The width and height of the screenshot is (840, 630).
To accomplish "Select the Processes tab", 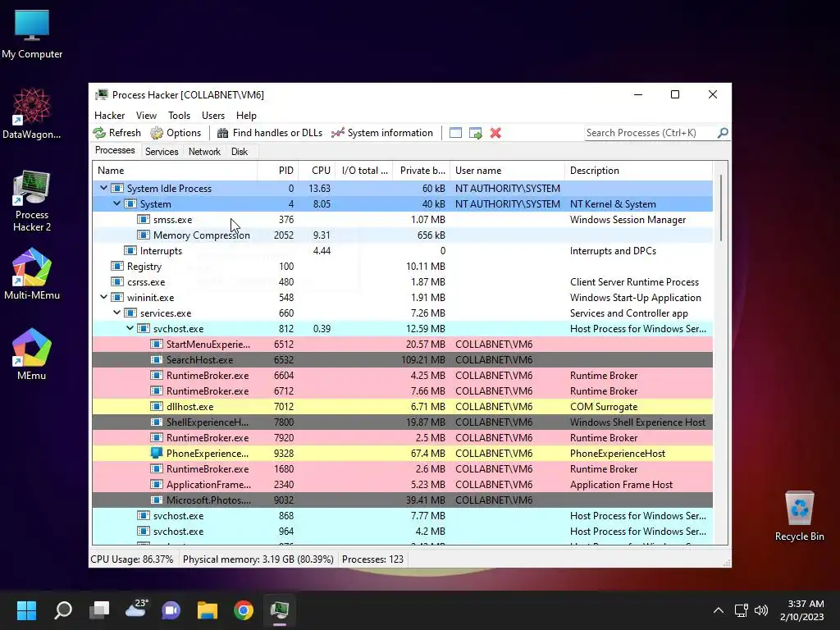I will coord(115,150).
